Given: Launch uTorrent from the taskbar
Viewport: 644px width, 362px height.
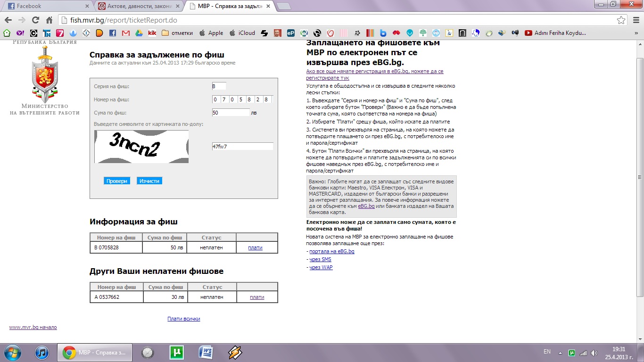Looking at the screenshot, I should click(176, 352).
